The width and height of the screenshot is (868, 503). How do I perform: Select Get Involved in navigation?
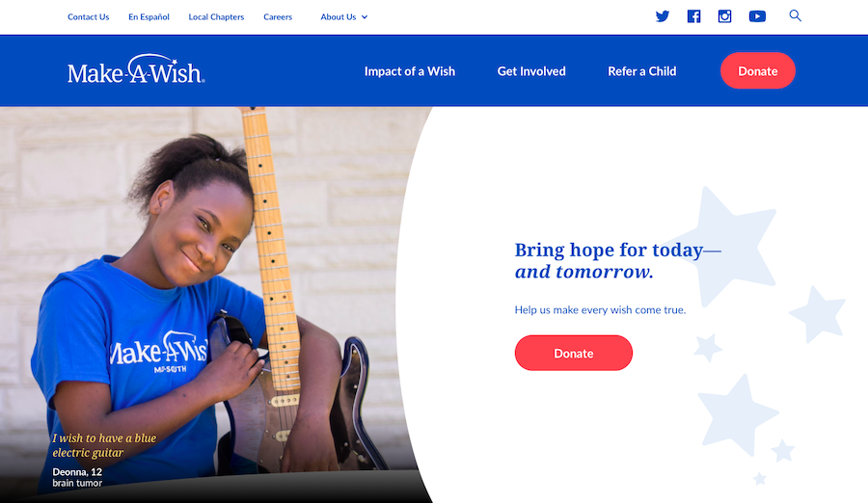coord(531,71)
